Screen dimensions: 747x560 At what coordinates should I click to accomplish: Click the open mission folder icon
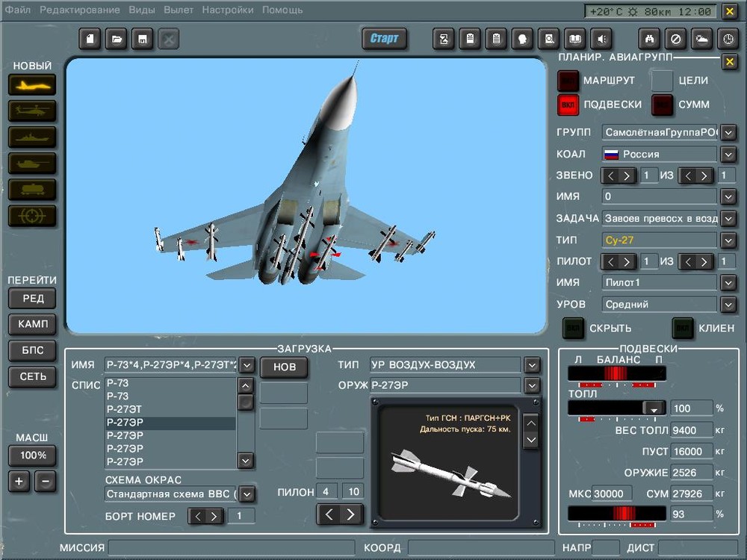[116, 39]
